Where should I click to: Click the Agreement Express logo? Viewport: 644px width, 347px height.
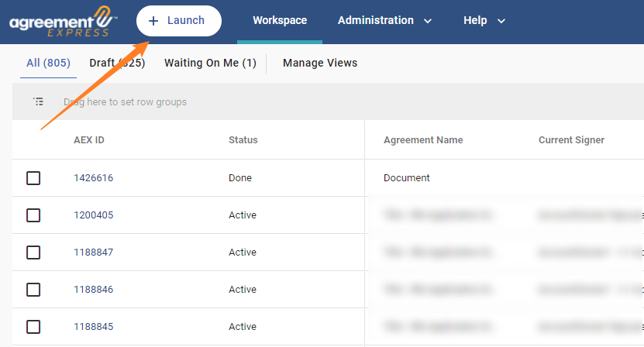click(64, 22)
